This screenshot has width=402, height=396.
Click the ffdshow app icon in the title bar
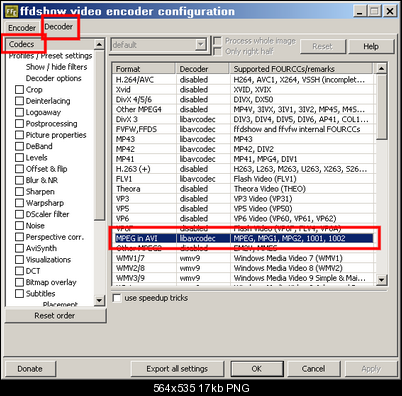(11, 11)
